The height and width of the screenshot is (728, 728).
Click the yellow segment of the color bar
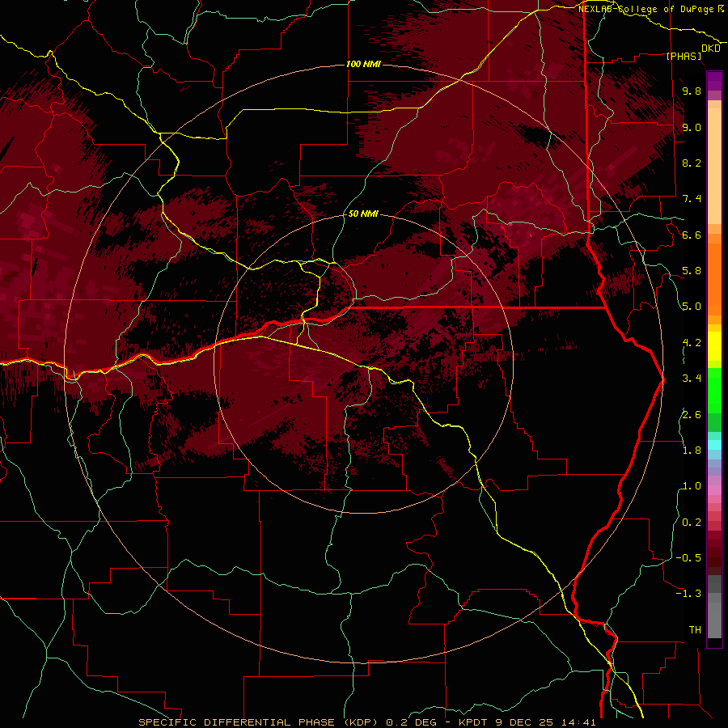coord(714,346)
